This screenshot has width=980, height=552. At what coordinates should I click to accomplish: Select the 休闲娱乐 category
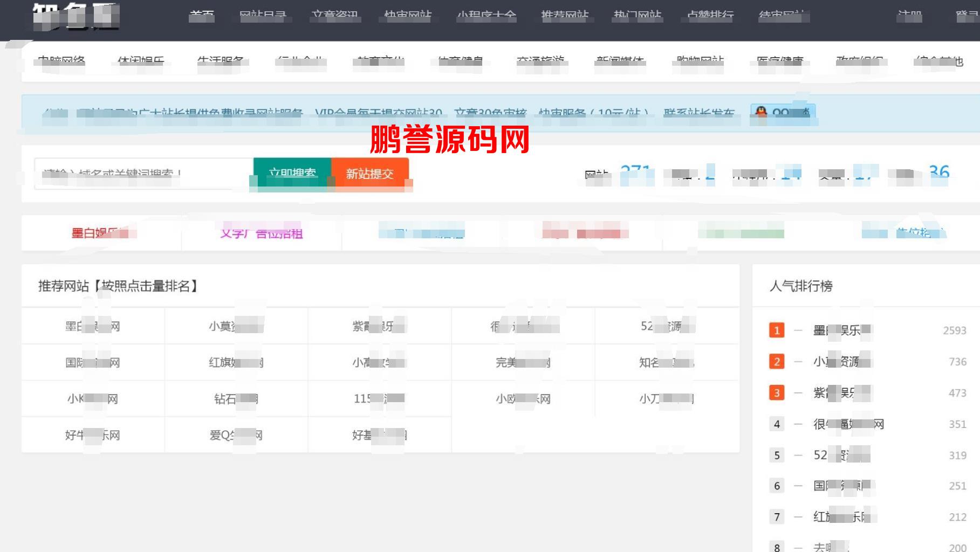tap(141, 62)
